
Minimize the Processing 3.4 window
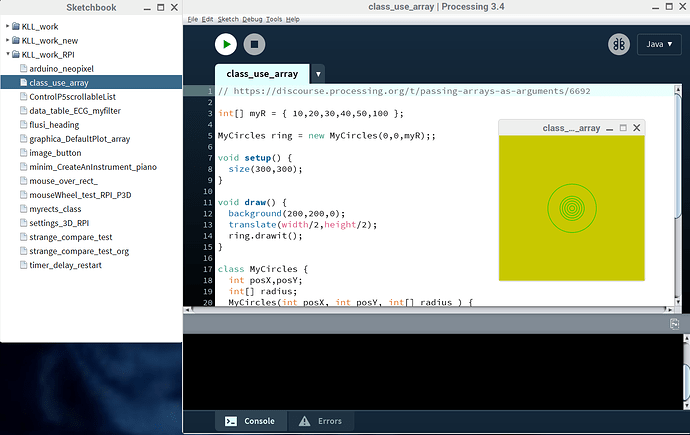[655, 7]
